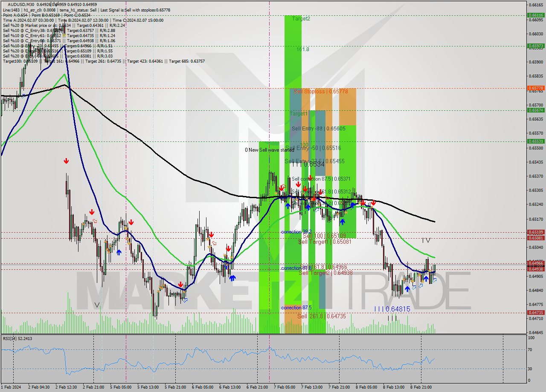The image size is (546, 392).
Task: Click the 'I I | 0.6534' wave label
Action: (309, 164)
